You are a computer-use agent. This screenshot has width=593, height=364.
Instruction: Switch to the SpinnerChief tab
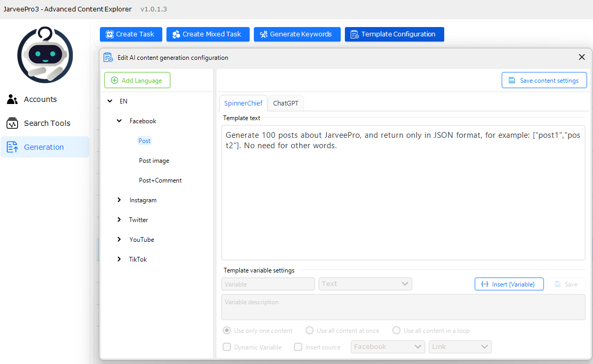(x=243, y=103)
